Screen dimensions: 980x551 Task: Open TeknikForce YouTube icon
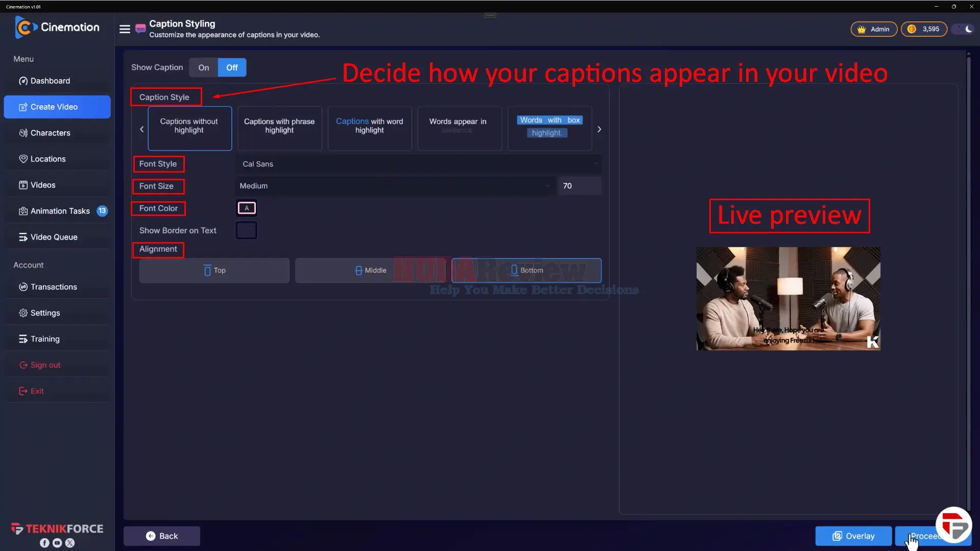(x=57, y=543)
